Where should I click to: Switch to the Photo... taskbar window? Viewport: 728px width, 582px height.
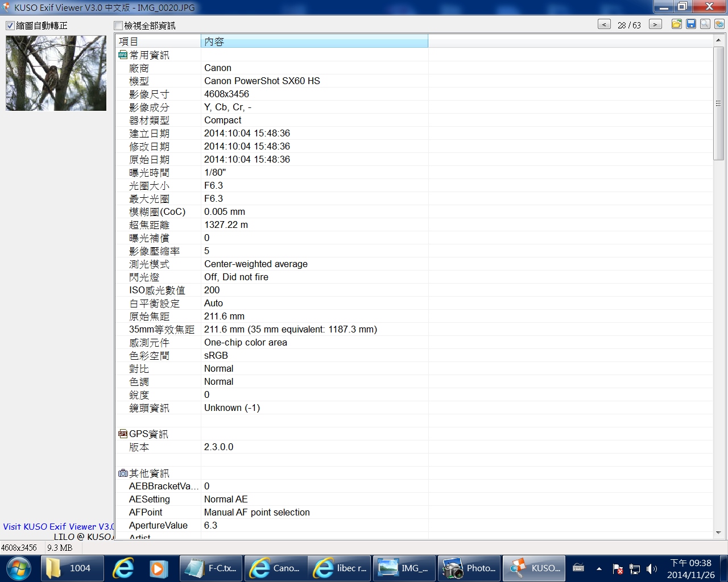pos(469,568)
